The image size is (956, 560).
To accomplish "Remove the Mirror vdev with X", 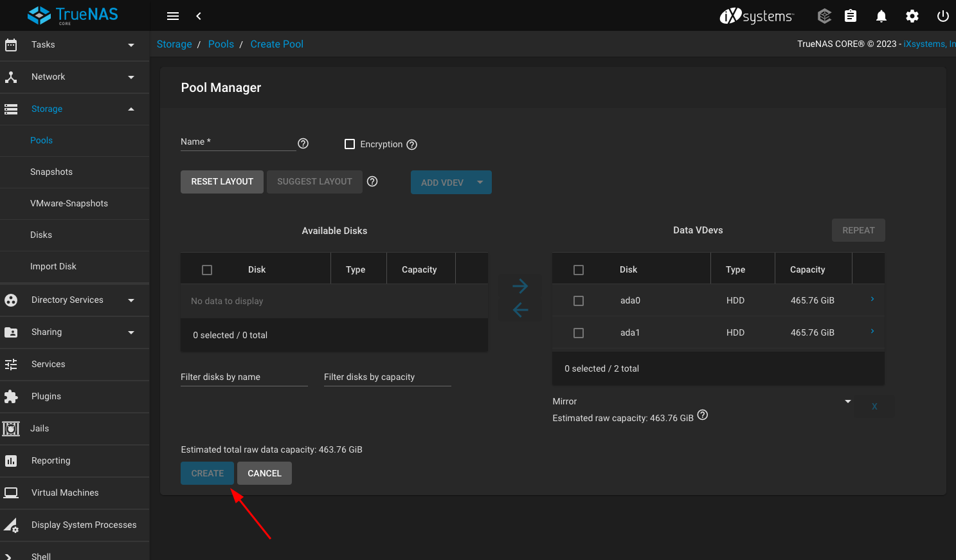I will click(874, 406).
